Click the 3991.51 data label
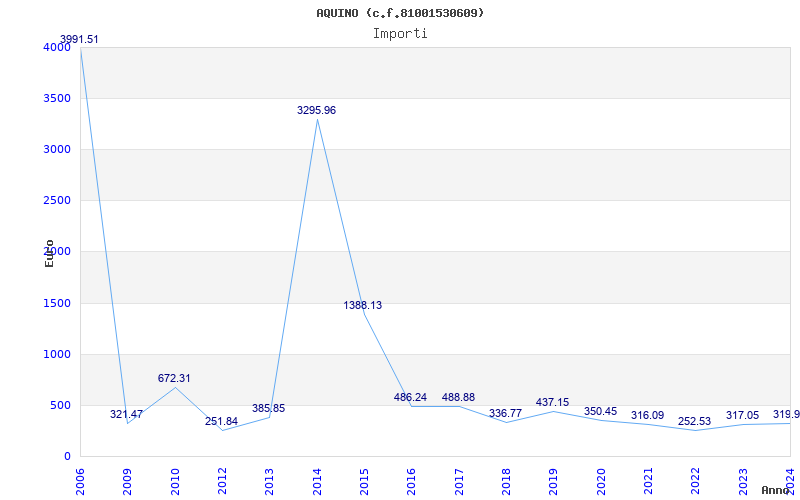The image size is (800, 500). (79, 39)
